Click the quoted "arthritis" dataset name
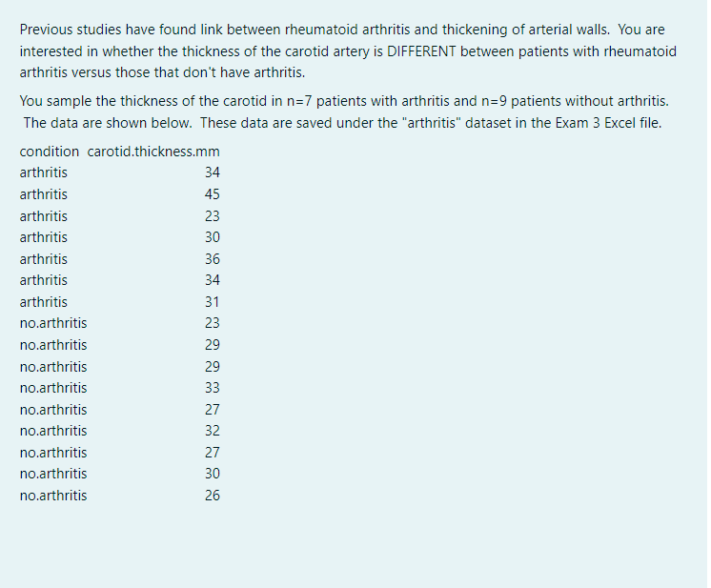The height and width of the screenshot is (588, 711). click(431, 123)
